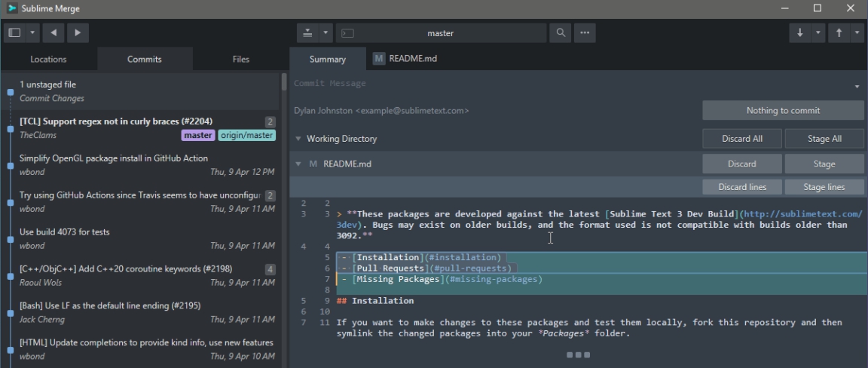Click the stash changes icon

coord(307,33)
